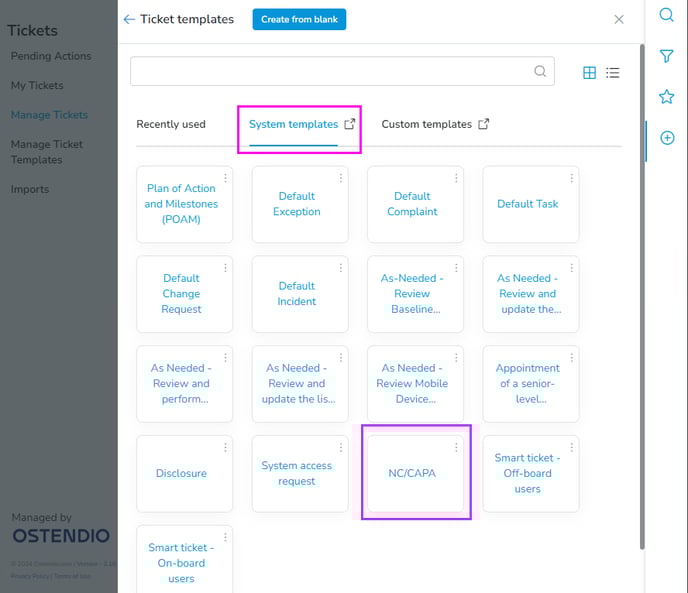
Task: Go to Pending Actions in Tickets menu
Action: 51,56
